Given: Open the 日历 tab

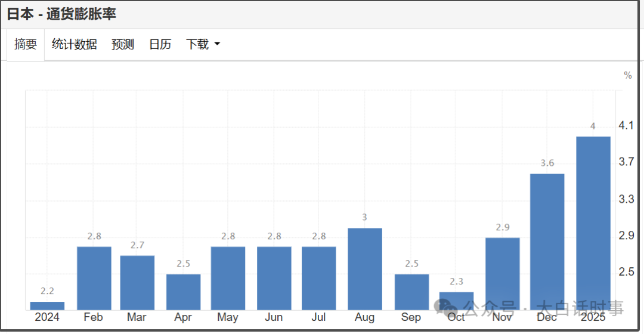Looking at the screenshot, I should (x=160, y=44).
